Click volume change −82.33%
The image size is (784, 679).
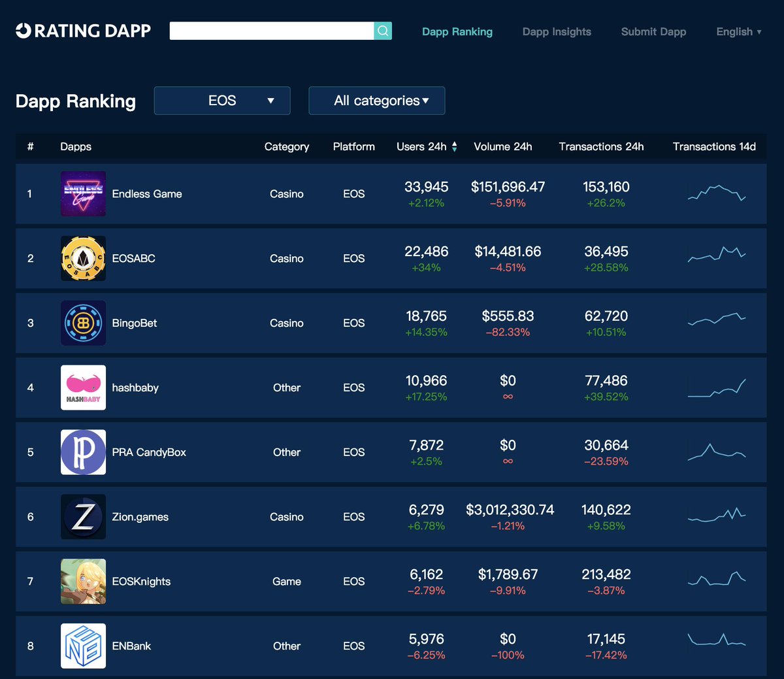point(508,333)
